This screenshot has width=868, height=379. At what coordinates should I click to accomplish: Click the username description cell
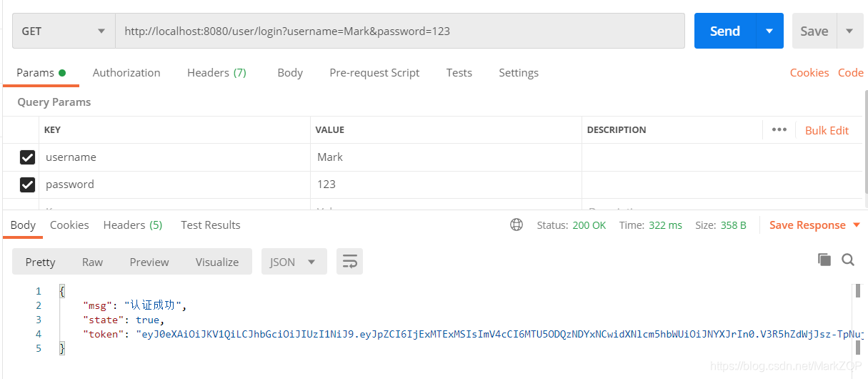click(x=722, y=157)
